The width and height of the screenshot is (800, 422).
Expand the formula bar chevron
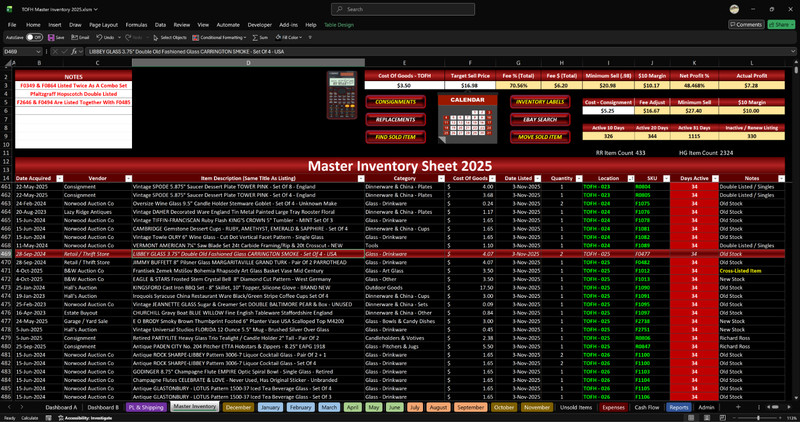click(x=793, y=52)
